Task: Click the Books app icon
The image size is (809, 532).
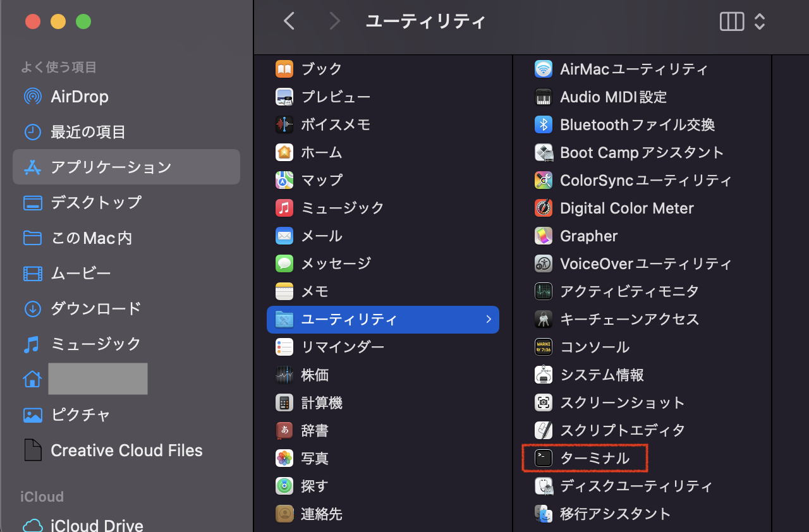Action: pos(284,69)
